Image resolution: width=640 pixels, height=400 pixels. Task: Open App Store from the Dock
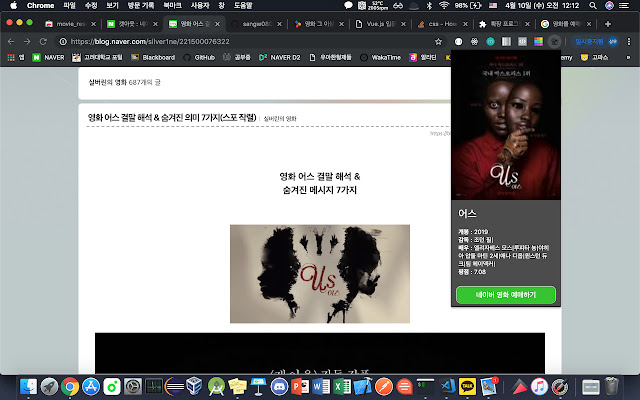click(x=91, y=386)
